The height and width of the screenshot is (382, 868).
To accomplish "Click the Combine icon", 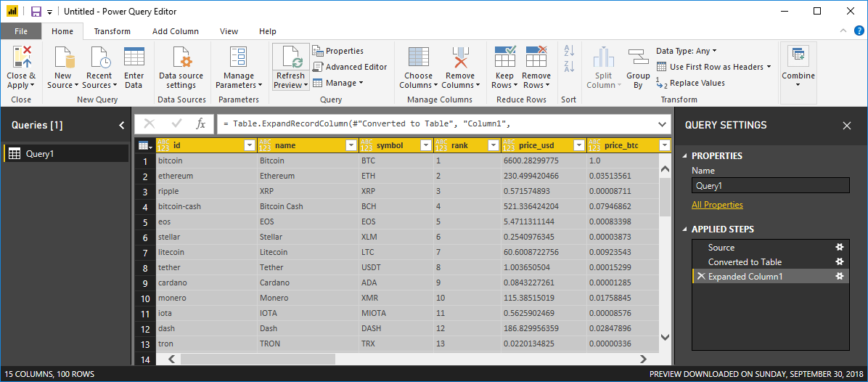I will tap(798, 55).
